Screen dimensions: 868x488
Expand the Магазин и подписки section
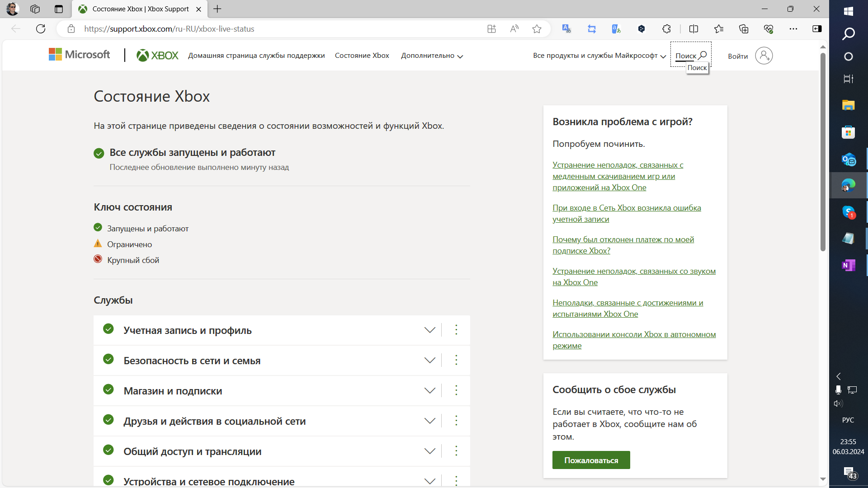click(429, 390)
